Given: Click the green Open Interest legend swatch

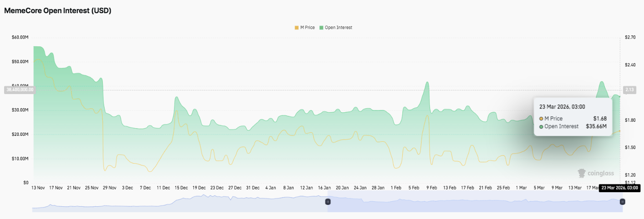Looking at the screenshot, I should pos(321,28).
